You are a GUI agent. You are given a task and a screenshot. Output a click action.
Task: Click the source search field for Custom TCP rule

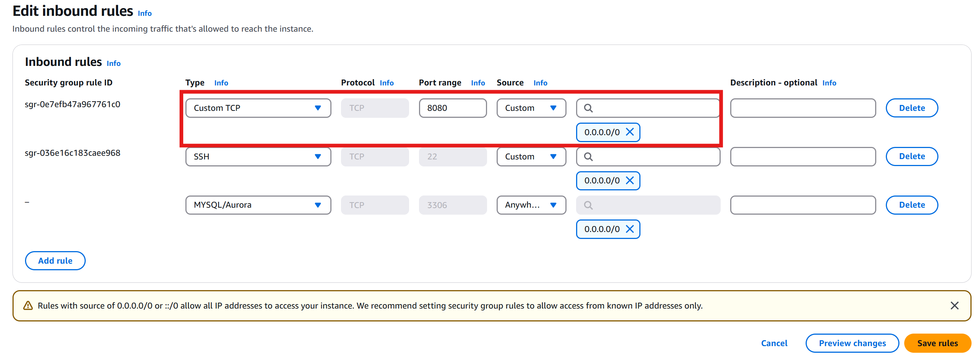[x=648, y=108]
